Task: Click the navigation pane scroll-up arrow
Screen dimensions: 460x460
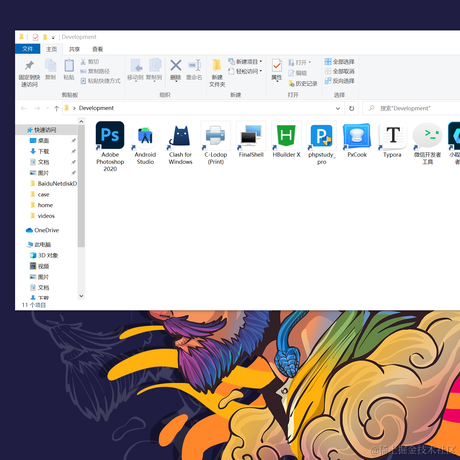Action: [x=81, y=122]
